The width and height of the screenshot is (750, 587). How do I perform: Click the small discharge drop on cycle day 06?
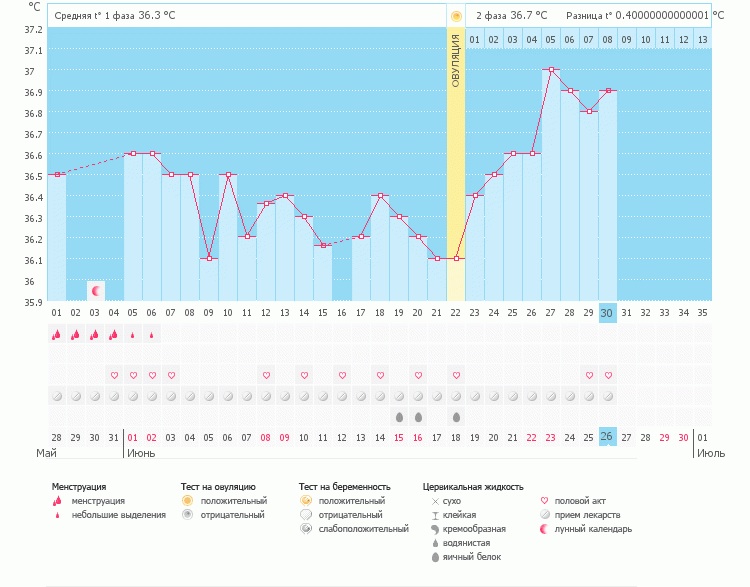[152, 335]
